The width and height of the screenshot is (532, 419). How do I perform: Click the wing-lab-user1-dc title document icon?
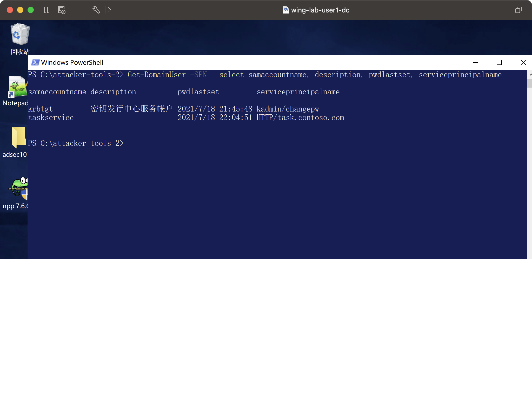coord(286,10)
